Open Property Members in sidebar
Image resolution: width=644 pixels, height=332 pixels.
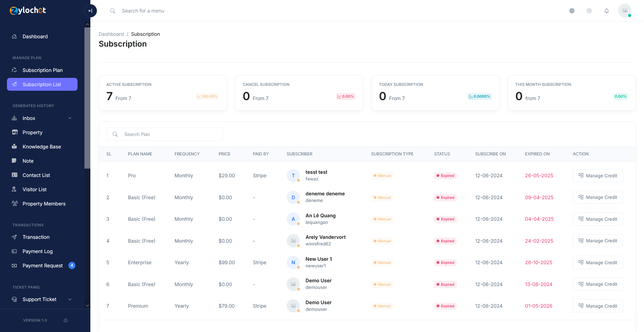[42, 204]
